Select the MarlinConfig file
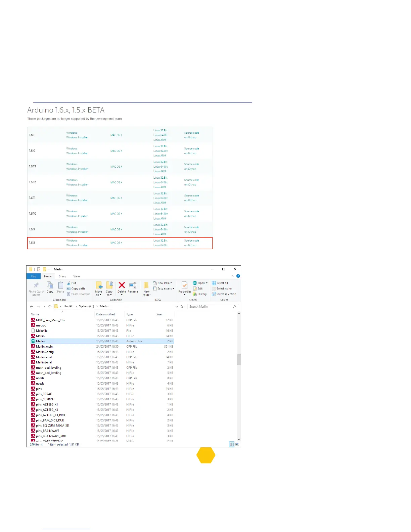The width and height of the screenshot is (411, 532). pos(102,352)
